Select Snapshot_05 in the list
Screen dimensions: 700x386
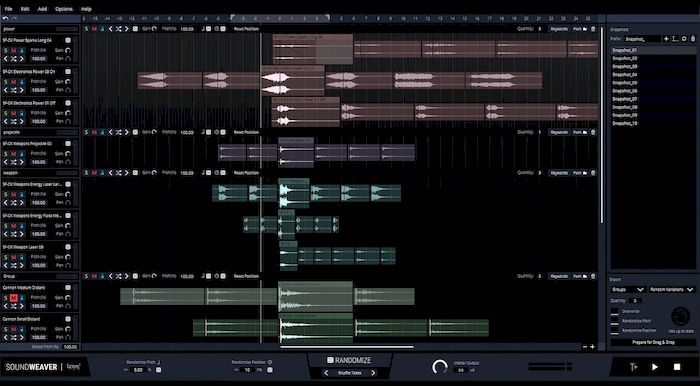pos(653,83)
